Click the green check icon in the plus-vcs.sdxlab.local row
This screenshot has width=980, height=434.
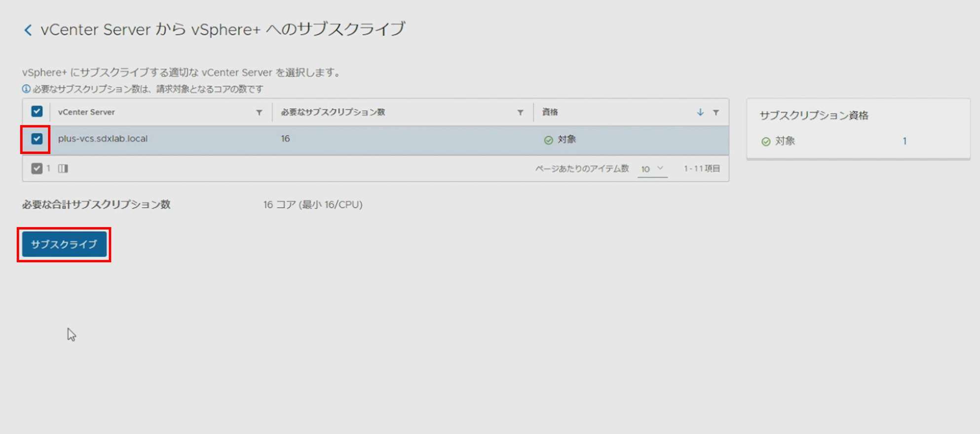click(x=548, y=140)
